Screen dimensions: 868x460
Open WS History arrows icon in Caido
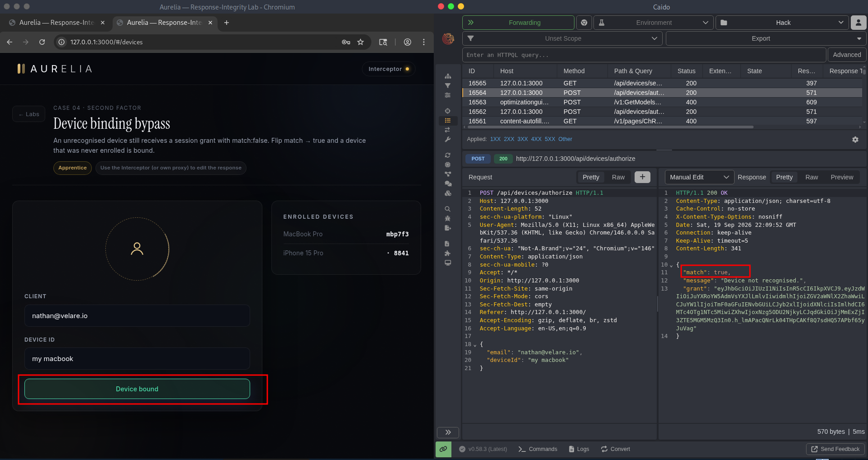[448, 130]
